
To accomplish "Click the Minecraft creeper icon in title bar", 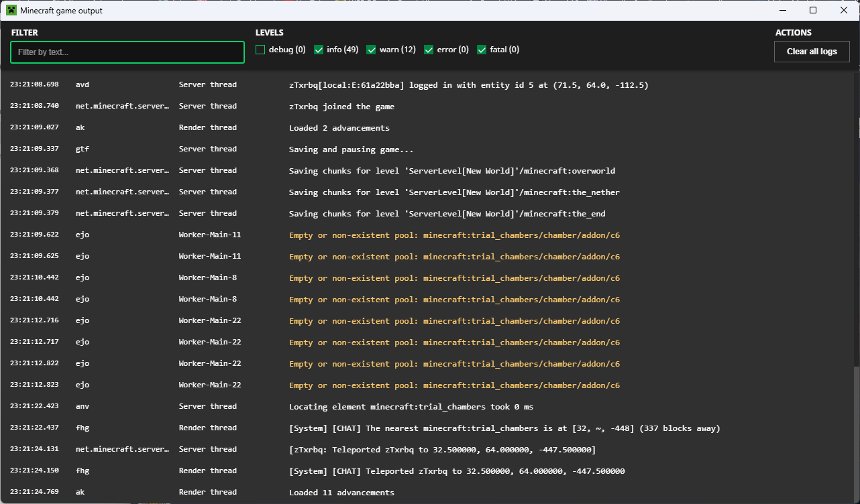I will tap(11, 10).
